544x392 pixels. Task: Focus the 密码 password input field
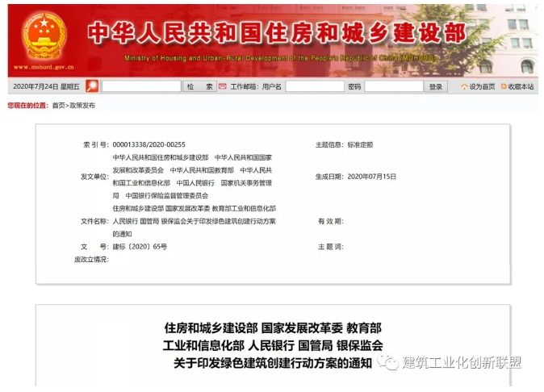pos(394,86)
